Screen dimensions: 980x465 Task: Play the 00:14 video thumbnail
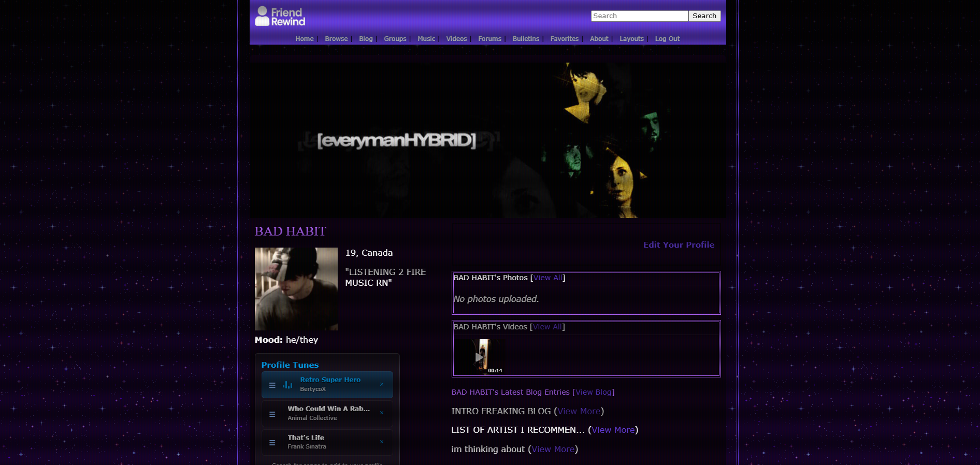[x=479, y=357]
